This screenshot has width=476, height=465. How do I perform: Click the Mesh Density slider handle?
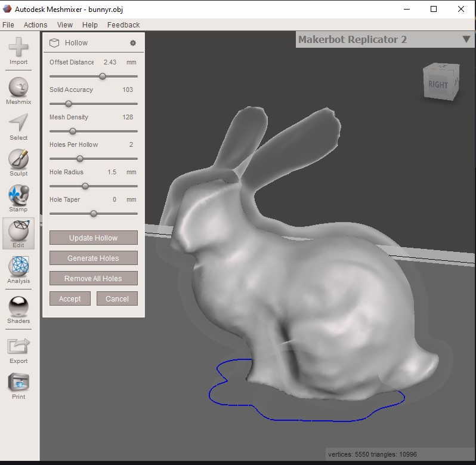73,131
